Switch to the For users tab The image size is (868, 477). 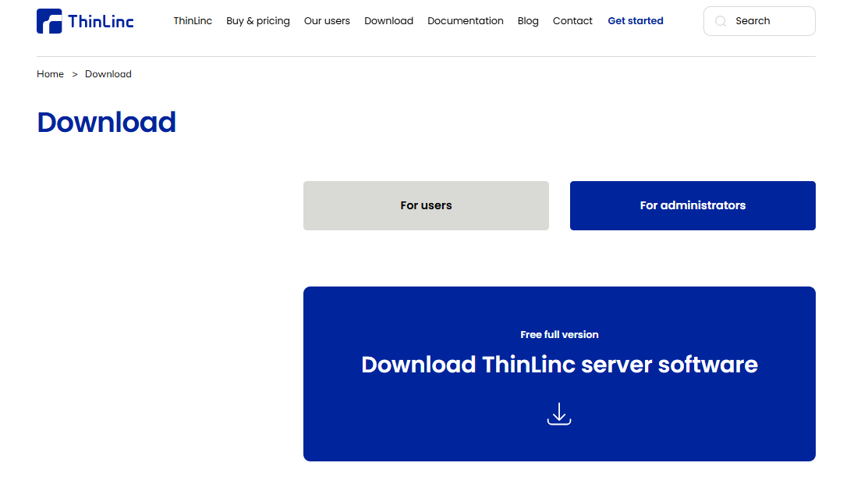point(426,205)
